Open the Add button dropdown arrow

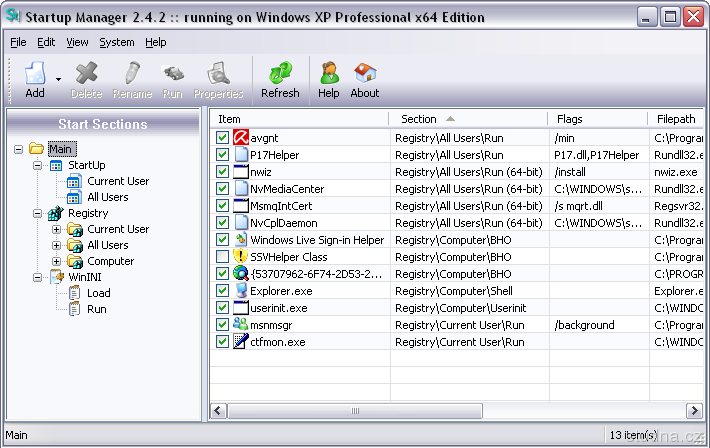click(x=58, y=79)
